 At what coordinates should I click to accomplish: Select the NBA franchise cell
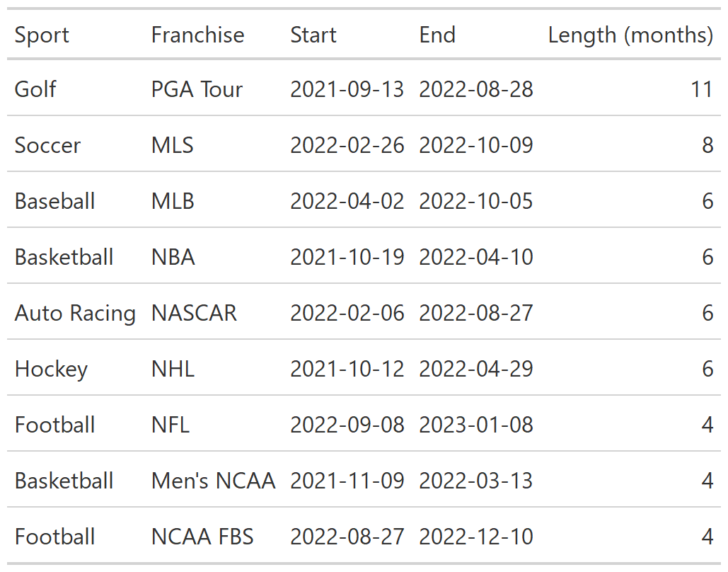[173, 257]
